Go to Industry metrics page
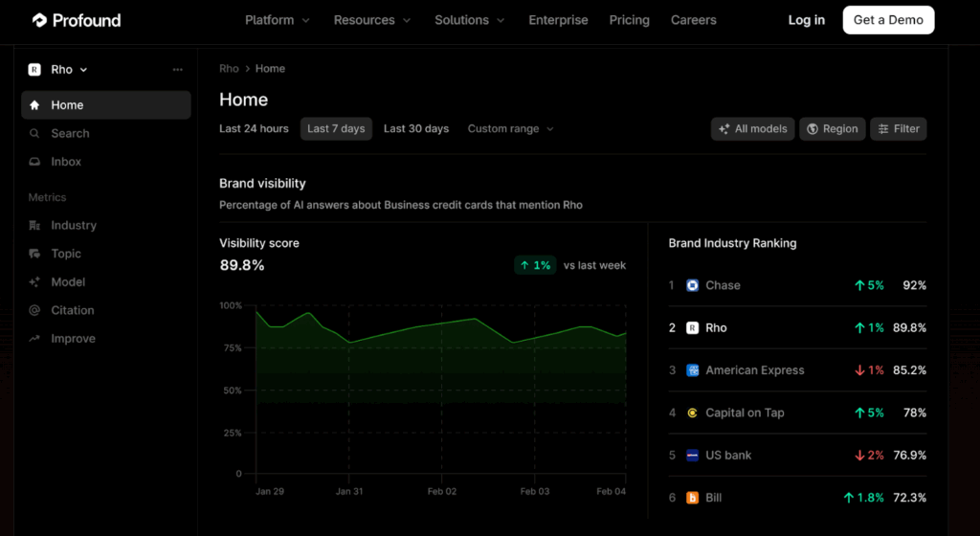 pyautogui.click(x=74, y=226)
